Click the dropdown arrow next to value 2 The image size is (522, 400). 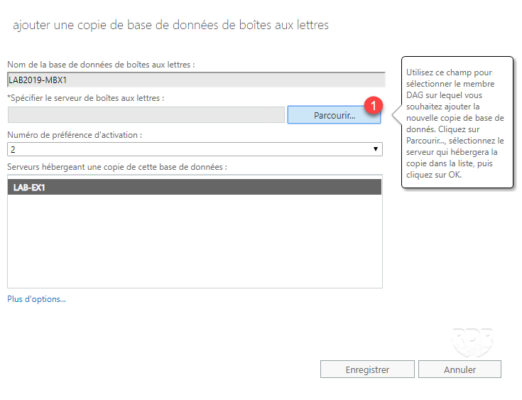375,149
